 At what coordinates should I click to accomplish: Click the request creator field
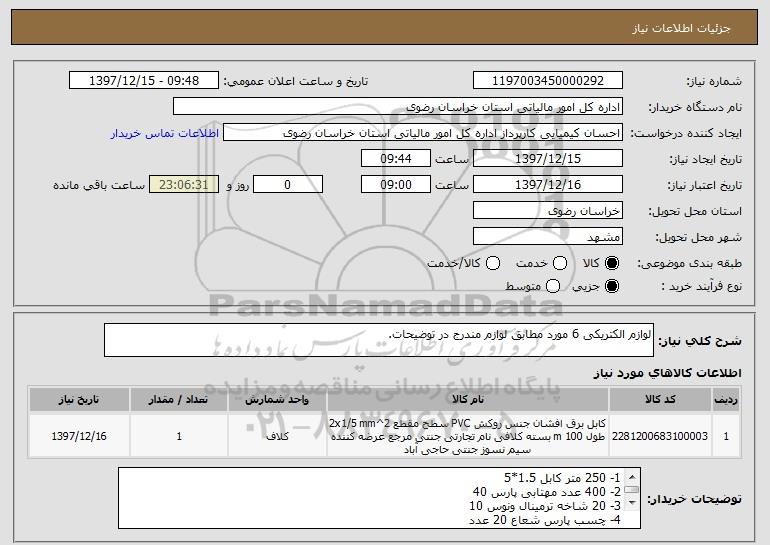coord(423,133)
